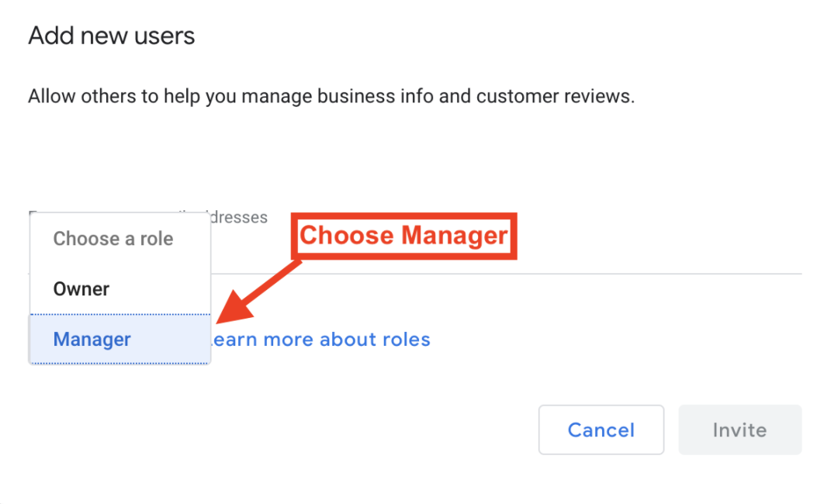The image size is (824, 504).
Task: Pick Owner from the role list
Action: pos(120,289)
